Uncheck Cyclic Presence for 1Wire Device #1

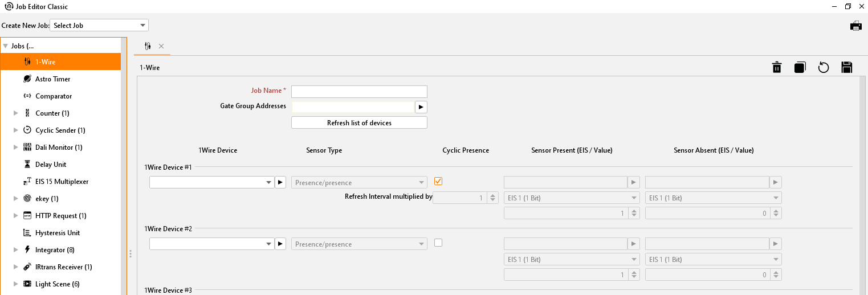[x=438, y=181]
